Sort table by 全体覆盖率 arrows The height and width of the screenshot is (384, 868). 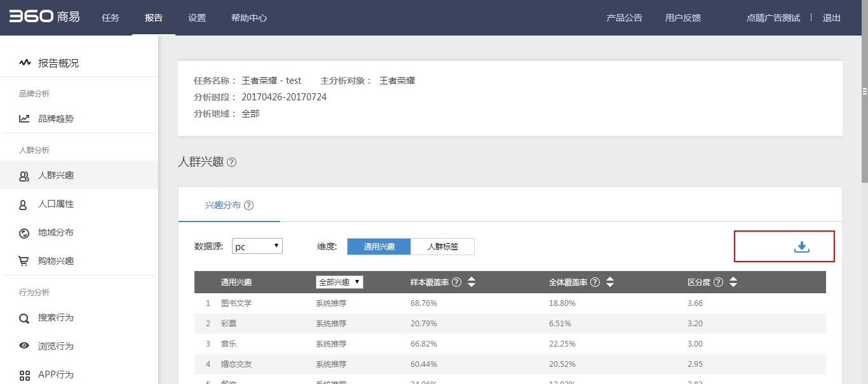tap(610, 282)
